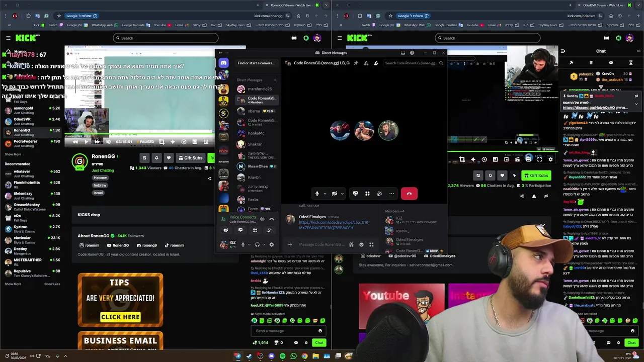The height and width of the screenshot is (362, 644).
Task: Open microphone options dropdown in call controls
Action: click(325, 194)
